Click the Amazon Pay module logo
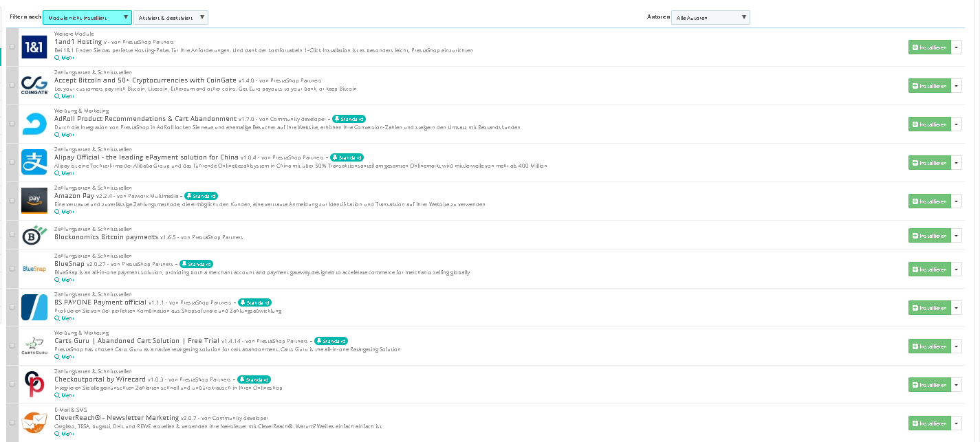 pos(34,201)
